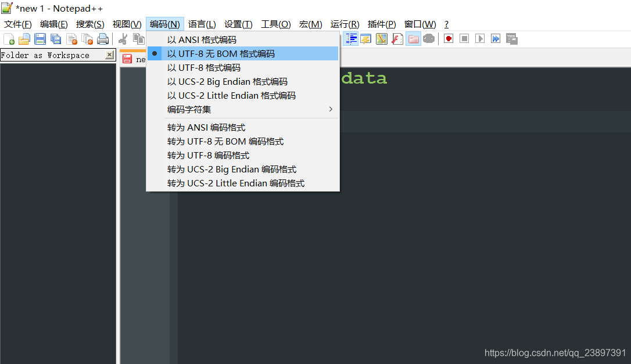This screenshot has height=364, width=631.
Task: Click the New file toolbar icon
Action: pyautogui.click(x=9, y=39)
